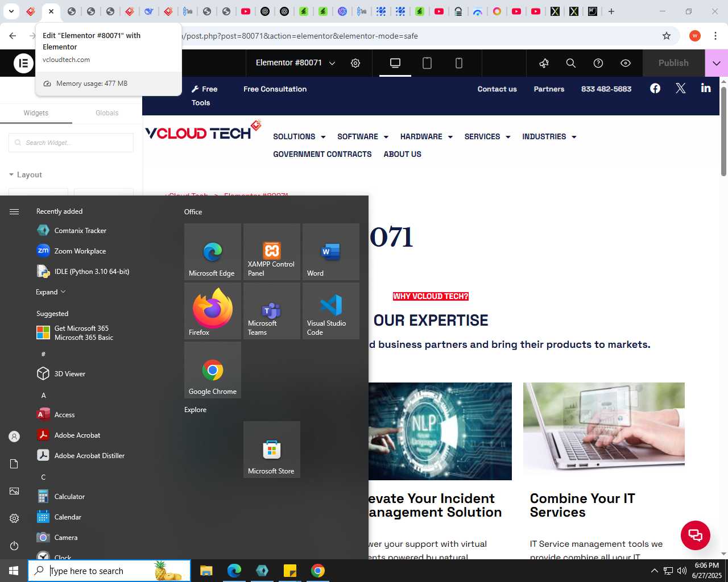Image resolution: width=728 pixels, height=582 pixels.
Task: Click Free Consultation link
Action: coord(275,89)
